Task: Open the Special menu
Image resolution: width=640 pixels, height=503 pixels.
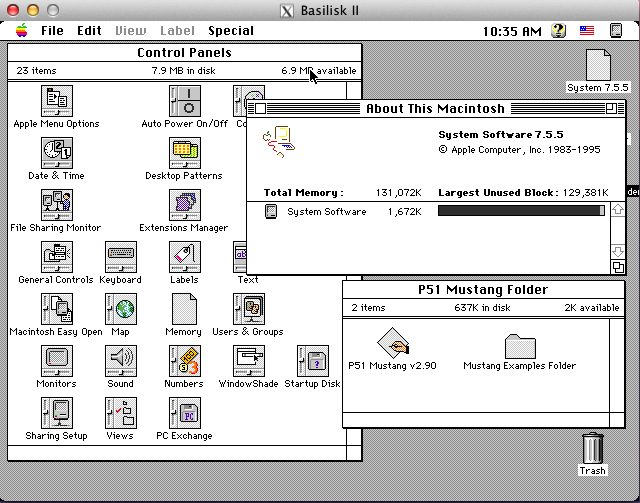Action: pyautogui.click(x=231, y=31)
